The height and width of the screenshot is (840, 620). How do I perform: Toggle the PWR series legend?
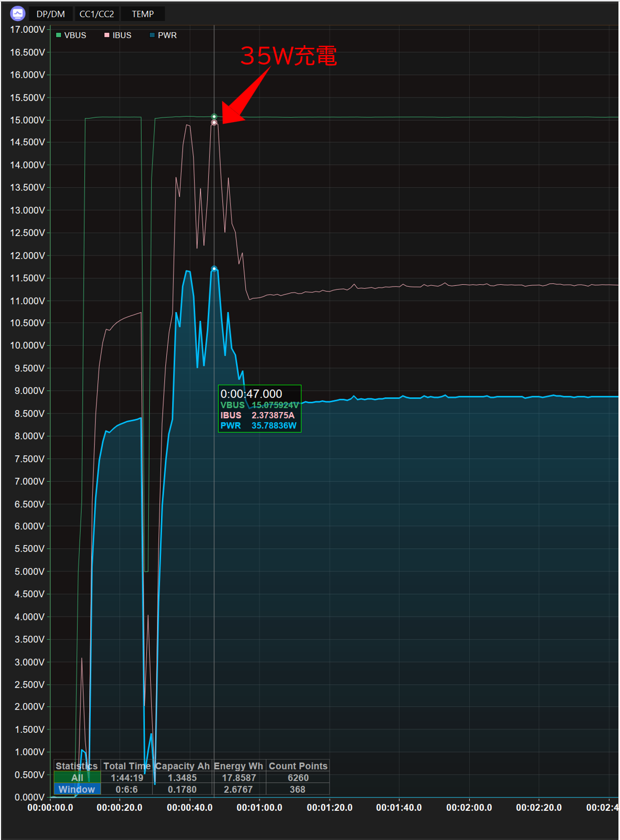tap(163, 35)
